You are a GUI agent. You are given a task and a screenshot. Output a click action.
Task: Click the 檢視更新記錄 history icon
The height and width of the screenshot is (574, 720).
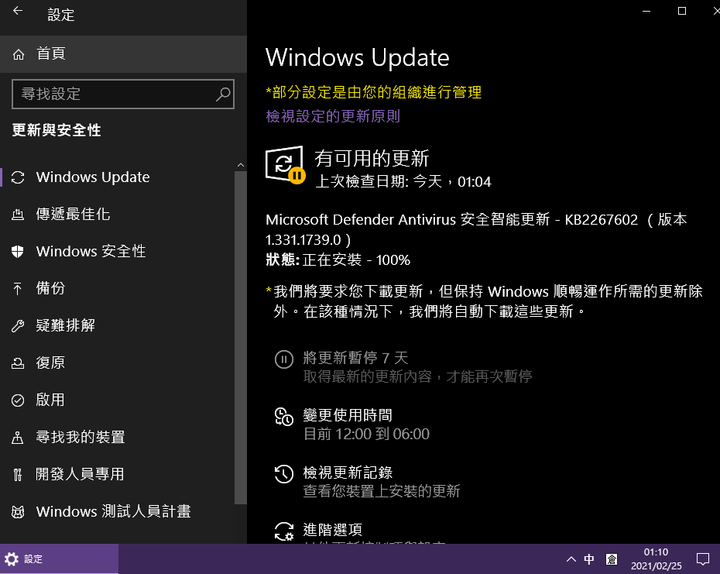(x=284, y=474)
